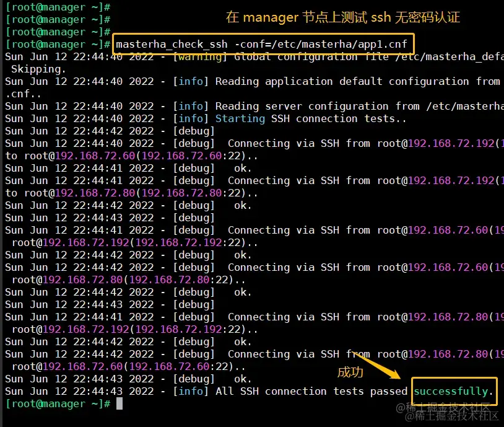Click 'Reading application default configuration from' text
504x427 pixels.
[357, 81]
